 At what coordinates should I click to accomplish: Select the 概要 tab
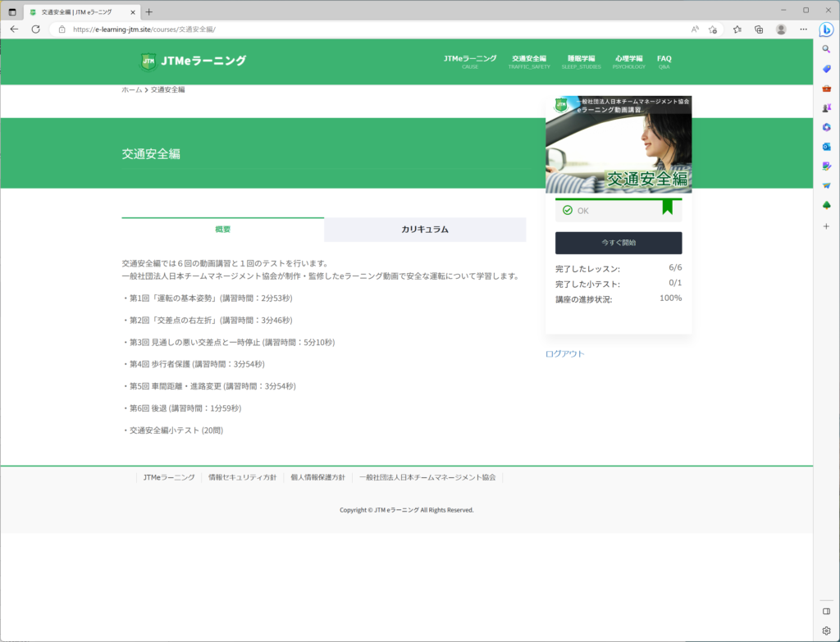222,230
